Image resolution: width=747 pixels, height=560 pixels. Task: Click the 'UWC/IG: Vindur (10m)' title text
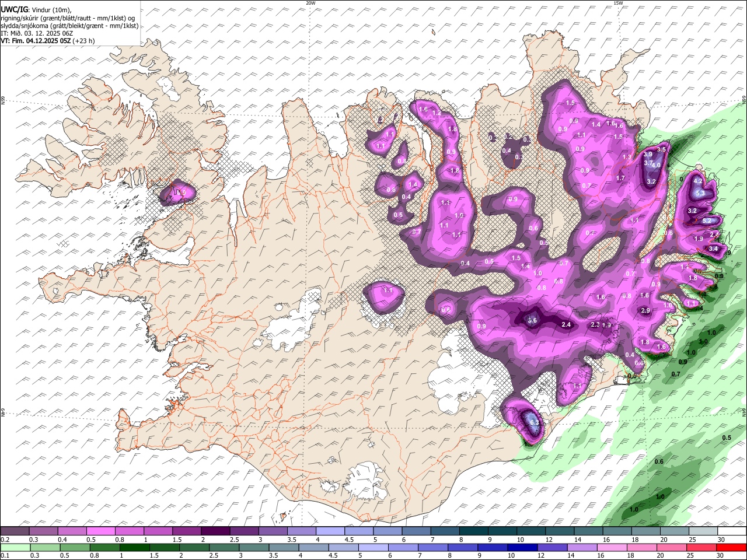tap(36, 10)
